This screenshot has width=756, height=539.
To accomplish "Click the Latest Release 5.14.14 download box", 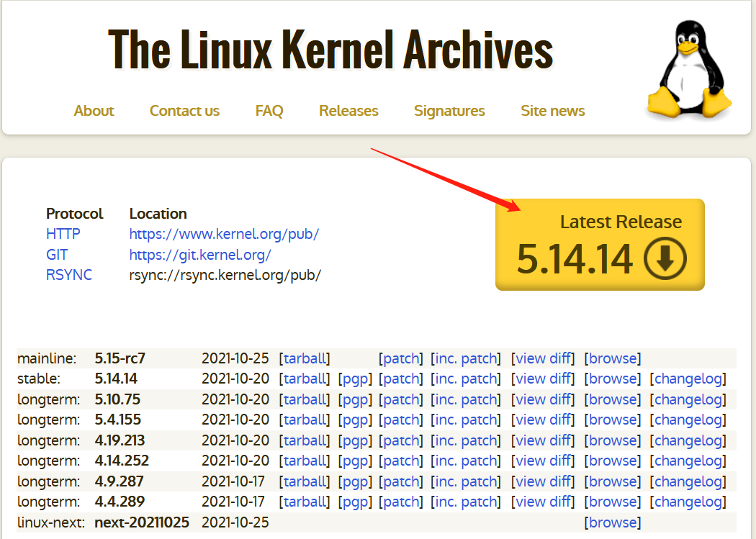I will (x=600, y=245).
